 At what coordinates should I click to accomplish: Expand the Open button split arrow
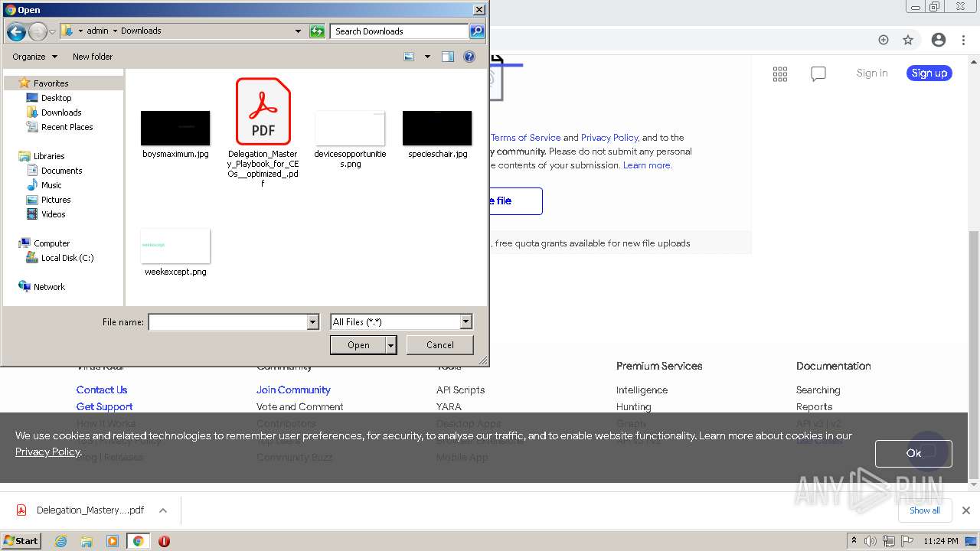(391, 345)
